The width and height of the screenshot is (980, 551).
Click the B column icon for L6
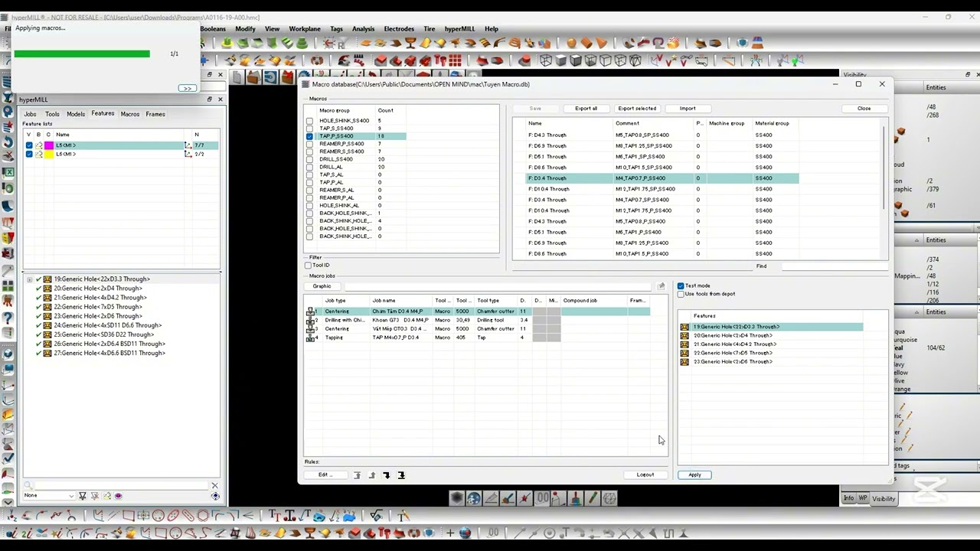[39, 155]
